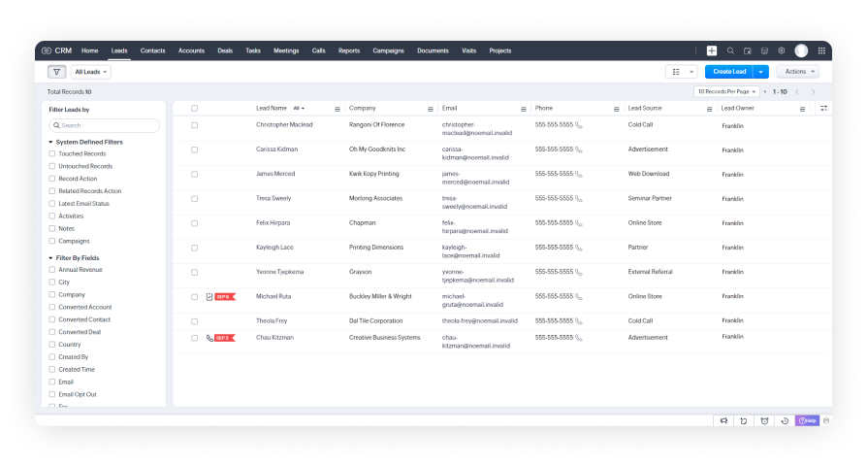This screenshot has height=466, width=868.
Task: Click the filter funnel icon
Action: click(x=57, y=72)
